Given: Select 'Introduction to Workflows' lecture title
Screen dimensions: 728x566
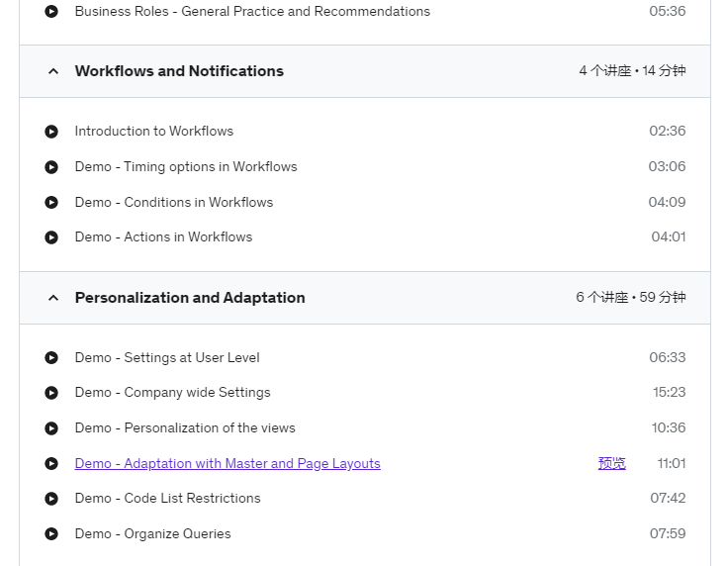Looking at the screenshot, I should point(154,131).
